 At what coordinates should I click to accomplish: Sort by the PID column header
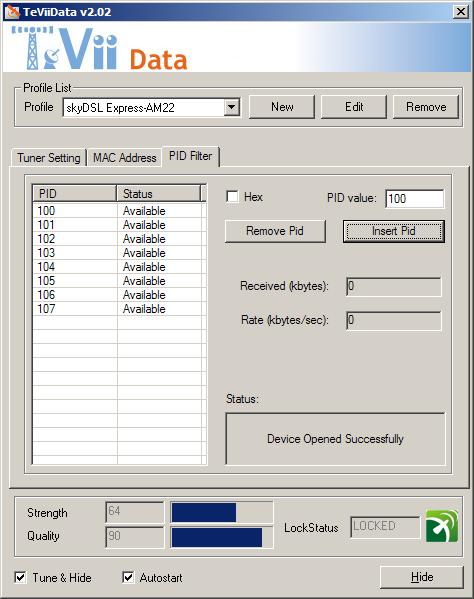(x=75, y=193)
